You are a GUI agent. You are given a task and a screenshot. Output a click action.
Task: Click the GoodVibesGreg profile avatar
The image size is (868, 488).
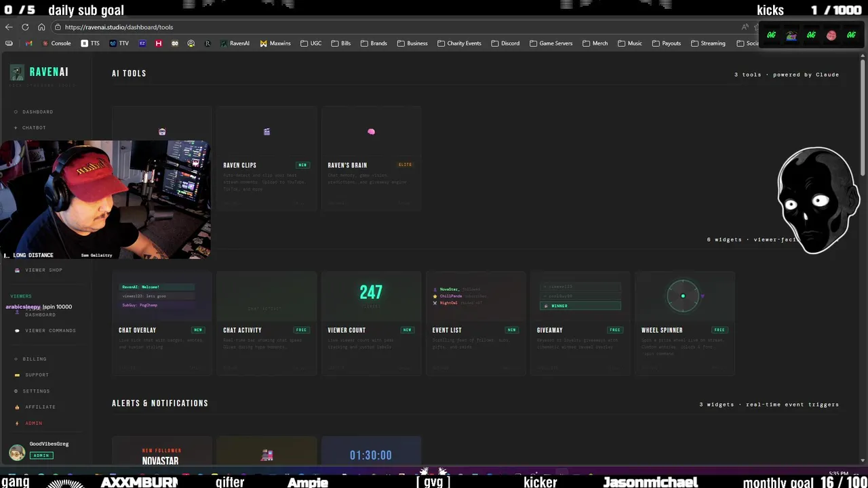pyautogui.click(x=17, y=453)
